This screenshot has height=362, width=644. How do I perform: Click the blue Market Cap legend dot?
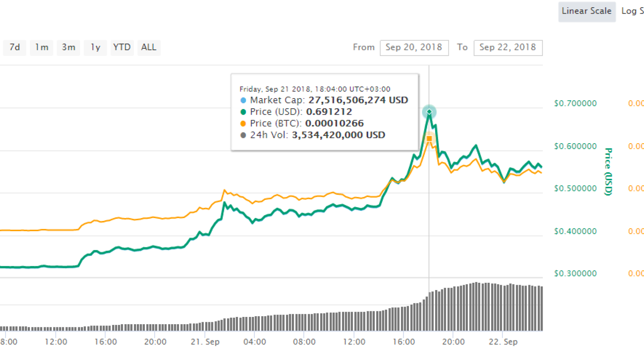[x=243, y=100]
